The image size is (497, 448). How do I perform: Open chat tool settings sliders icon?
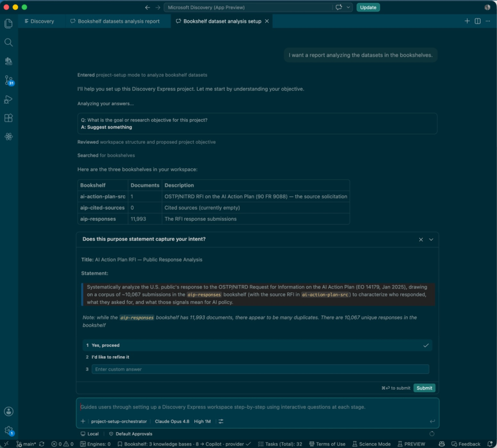coord(221,421)
